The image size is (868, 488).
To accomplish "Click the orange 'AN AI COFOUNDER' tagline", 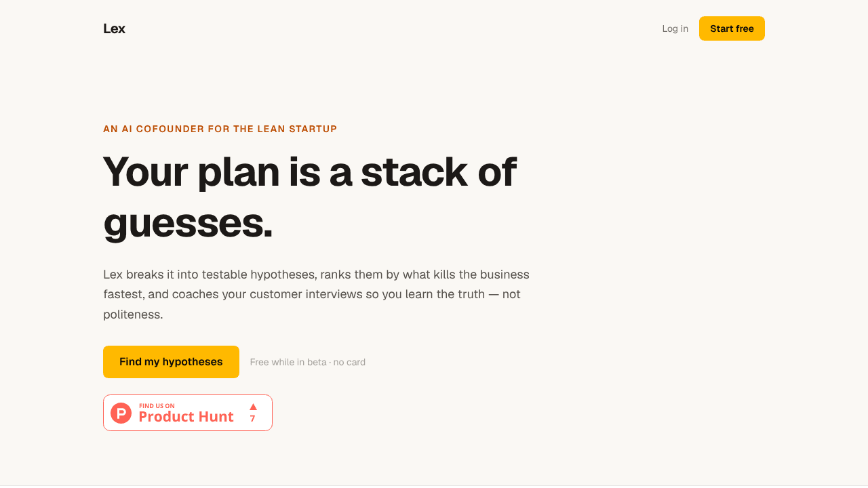I will (220, 129).
